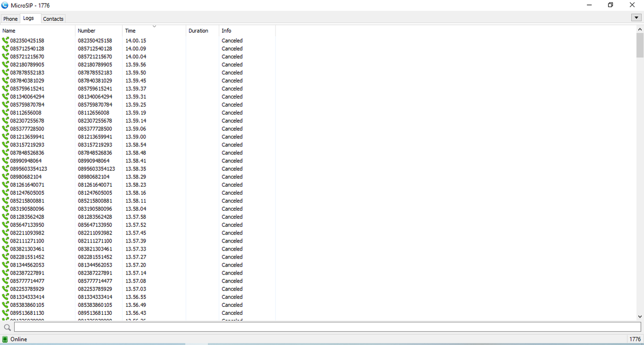Sort the log by Duration column

point(203,31)
